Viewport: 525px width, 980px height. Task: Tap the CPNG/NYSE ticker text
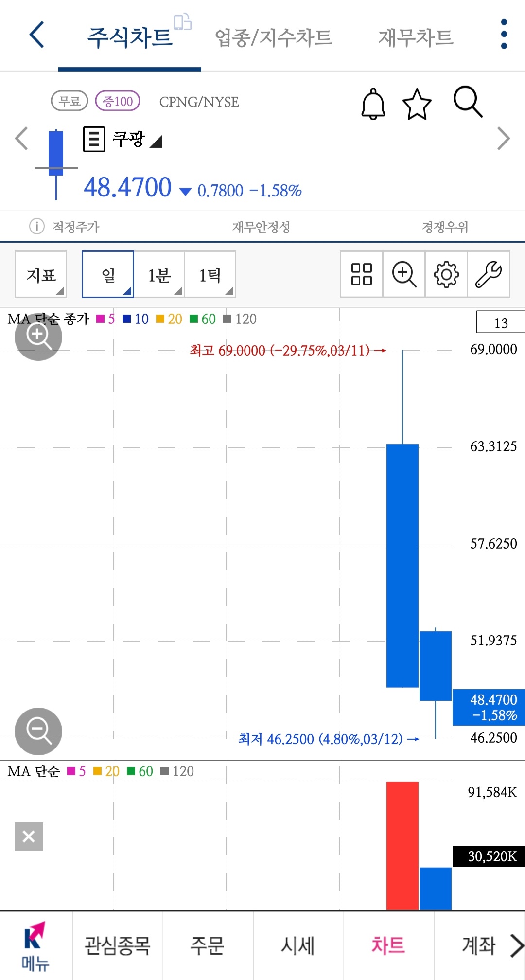[x=199, y=102]
